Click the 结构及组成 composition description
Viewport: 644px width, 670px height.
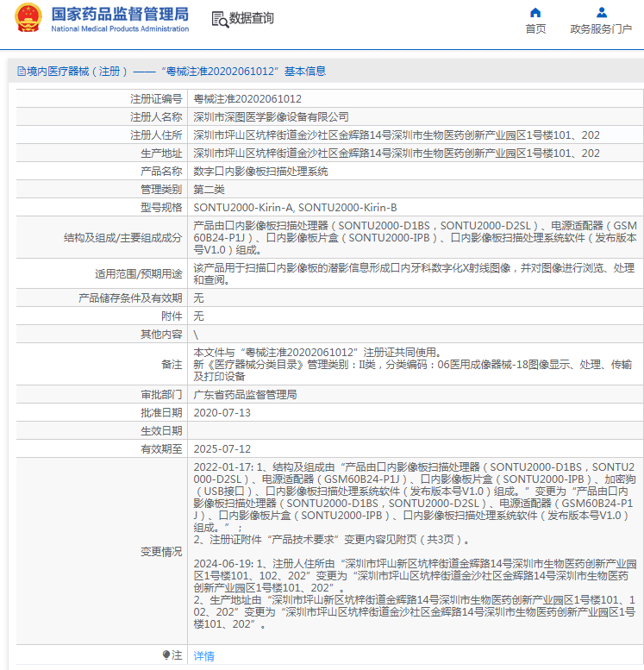click(x=415, y=238)
